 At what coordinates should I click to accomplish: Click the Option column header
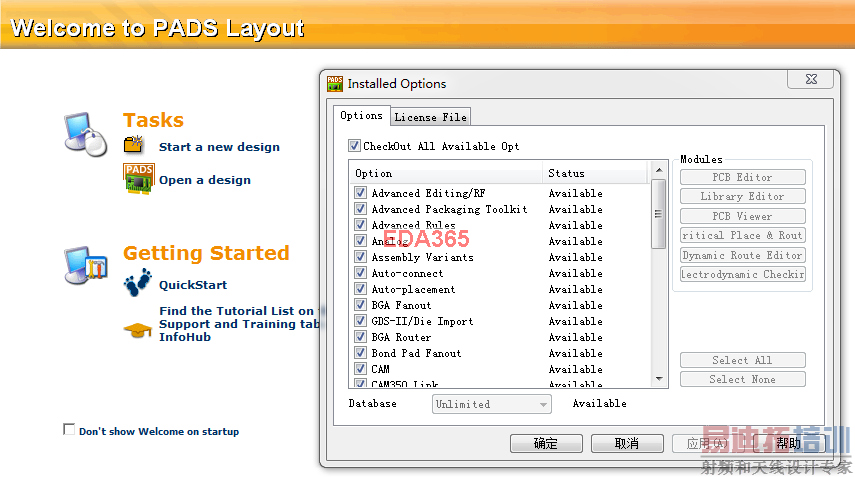(445, 173)
